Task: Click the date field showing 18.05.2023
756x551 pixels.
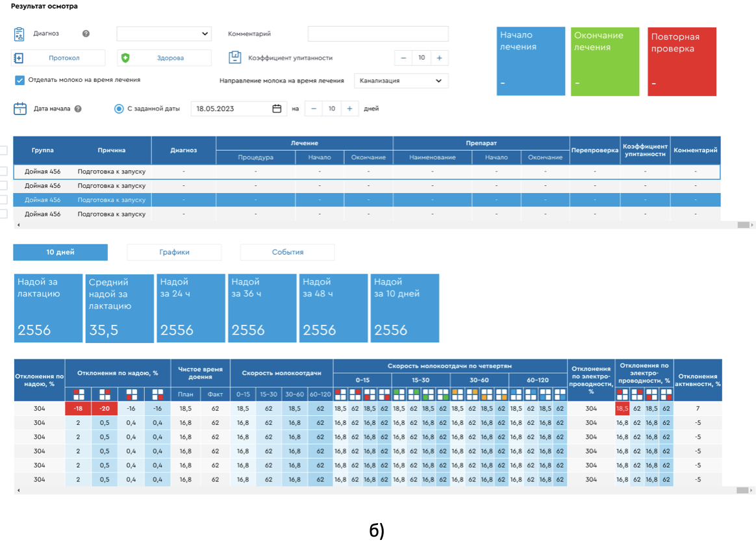Action: [238, 109]
